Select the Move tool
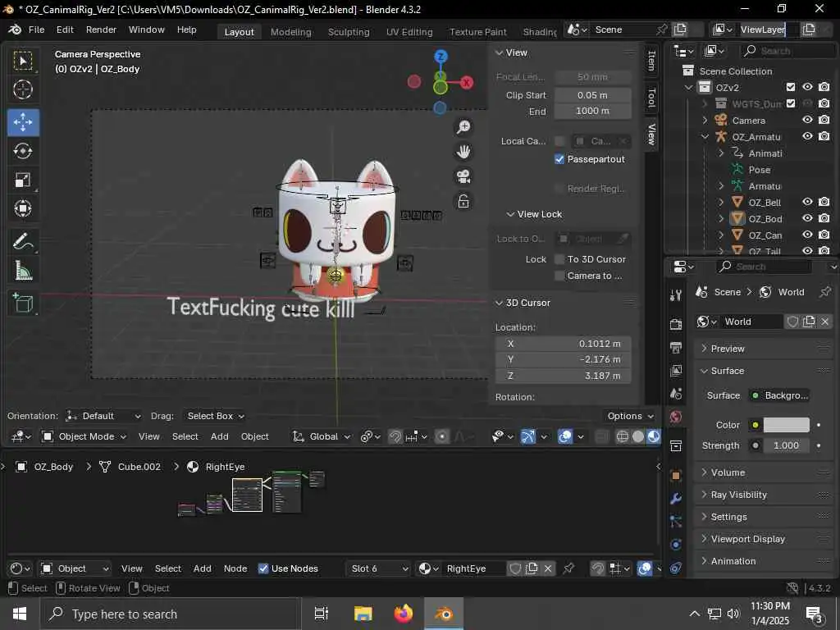Screen dimensions: 840x630 tap(22, 122)
